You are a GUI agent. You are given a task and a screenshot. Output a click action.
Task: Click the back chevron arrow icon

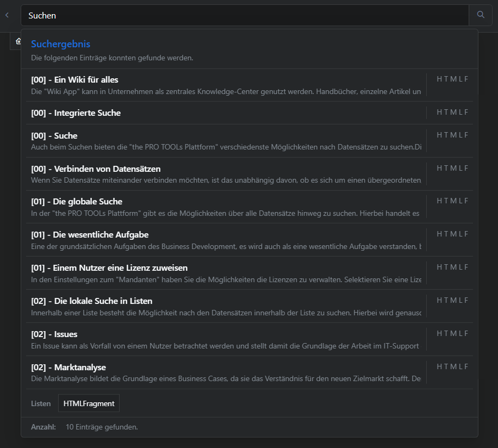pos(7,15)
